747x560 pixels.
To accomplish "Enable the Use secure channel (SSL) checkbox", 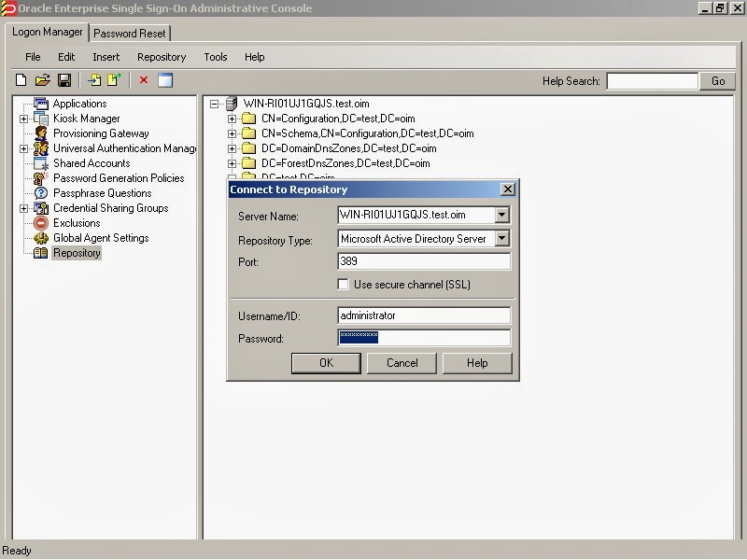I will click(x=344, y=285).
